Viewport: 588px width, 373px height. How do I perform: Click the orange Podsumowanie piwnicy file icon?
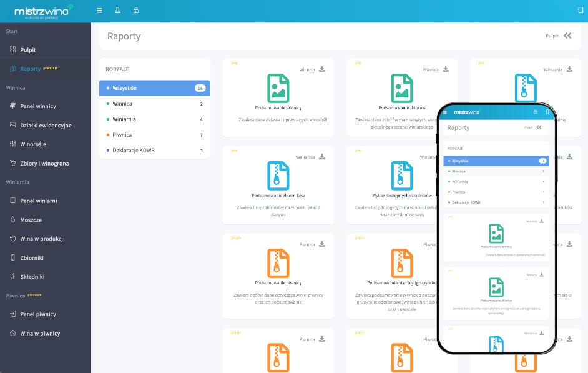click(x=278, y=263)
